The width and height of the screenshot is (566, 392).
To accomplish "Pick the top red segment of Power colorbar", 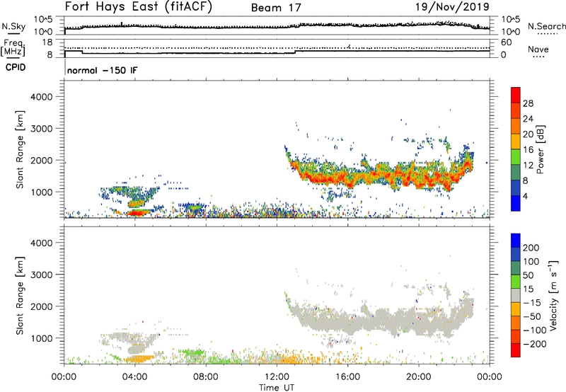I will 516,96.
